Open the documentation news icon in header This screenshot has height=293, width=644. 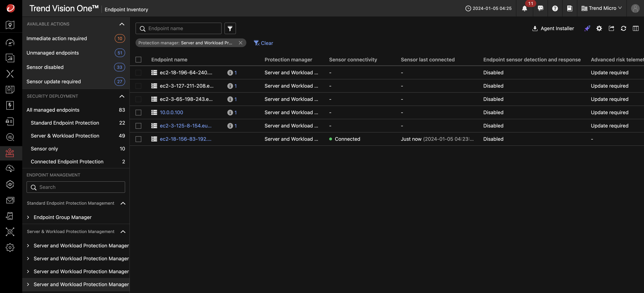point(569,8)
